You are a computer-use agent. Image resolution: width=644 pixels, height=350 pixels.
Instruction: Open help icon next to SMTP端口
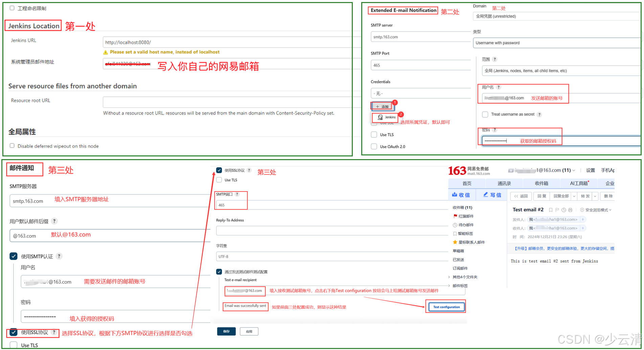click(x=237, y=194)
